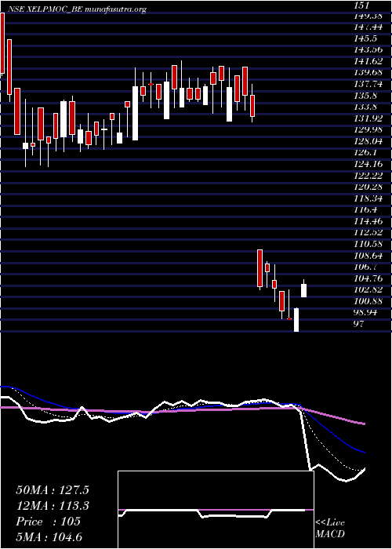Click the 12MA : 113.3 readout
Screen dimensions: 392x549
53,506
